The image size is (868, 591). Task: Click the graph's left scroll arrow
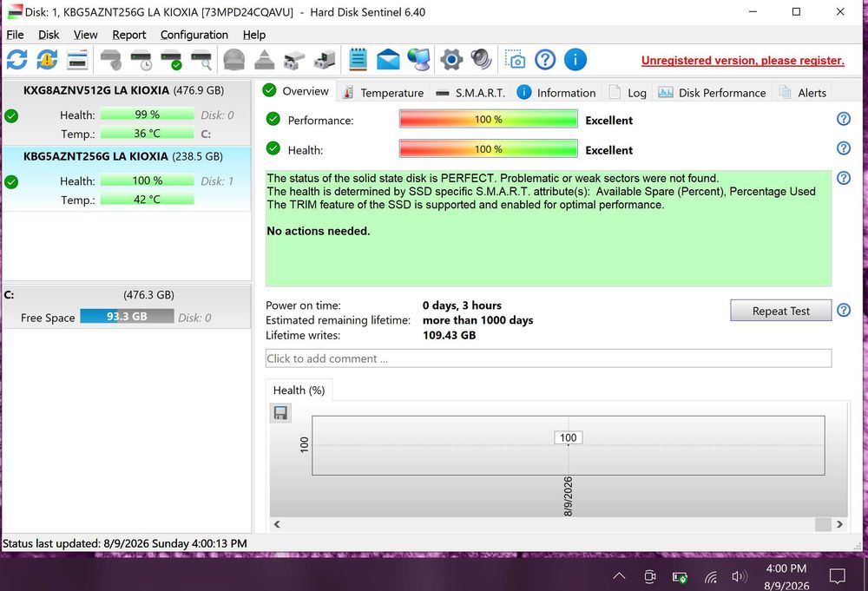coord(277,524)
